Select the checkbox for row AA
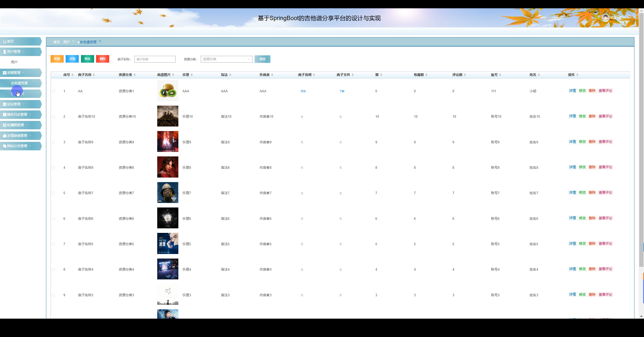The image size is (644, 337). (53, 91)
